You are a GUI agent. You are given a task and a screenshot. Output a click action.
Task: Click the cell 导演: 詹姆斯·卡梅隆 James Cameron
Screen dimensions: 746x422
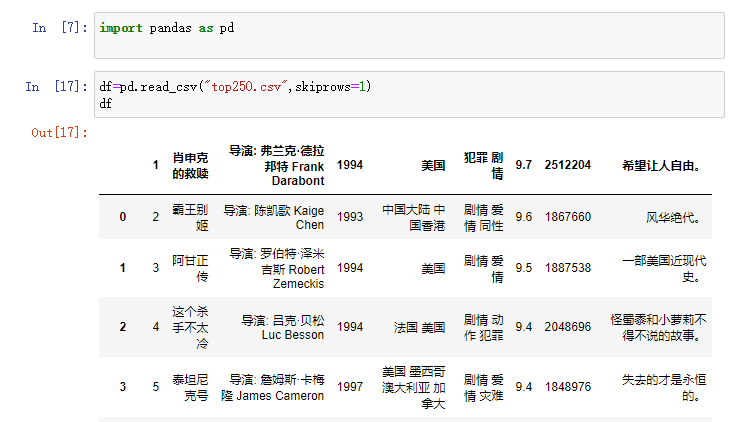273,387
